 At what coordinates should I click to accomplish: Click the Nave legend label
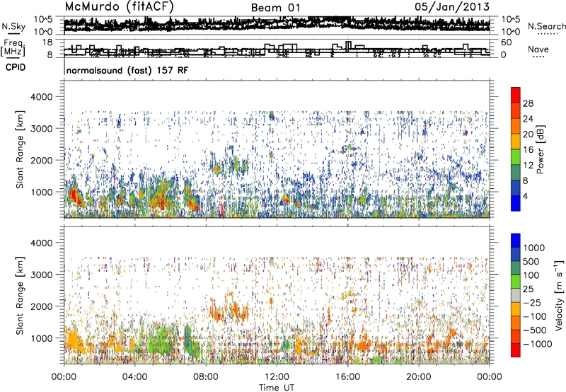pyautogui.click(x=538, y=49)
